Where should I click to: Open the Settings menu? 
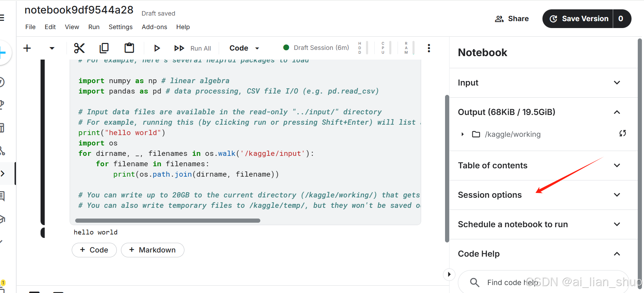coord(121,27)
